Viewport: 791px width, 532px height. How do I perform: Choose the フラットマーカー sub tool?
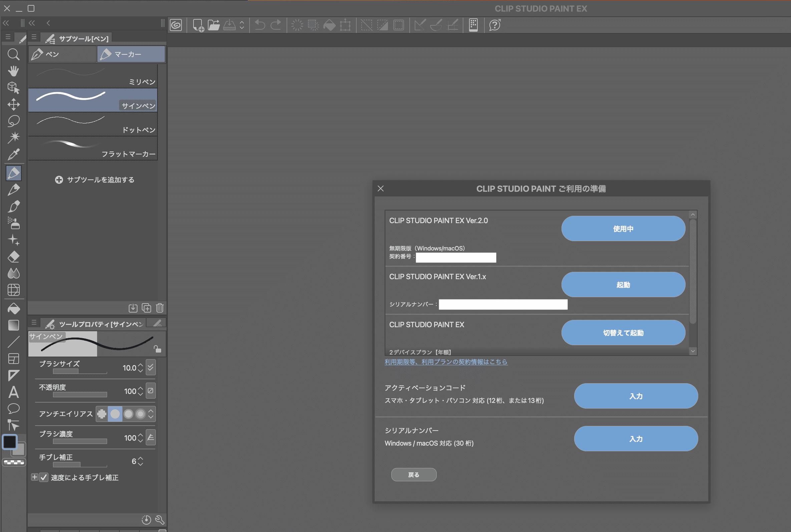(93, 148)
